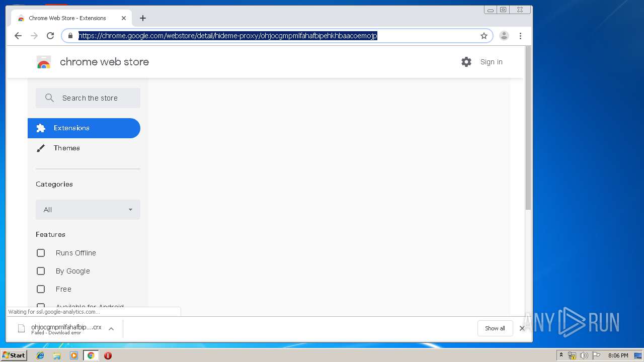The height and width of the screenshot is (362, 644).
Task: Click the volume speaker tray icon
Action: tap(584, 355)
